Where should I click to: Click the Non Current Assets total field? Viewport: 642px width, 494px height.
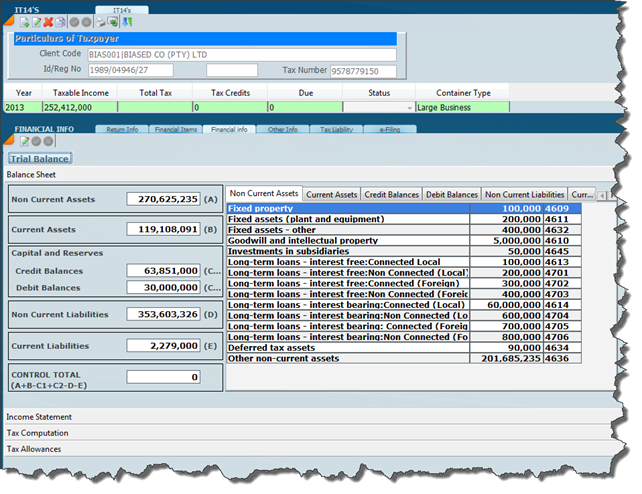(x=163, y=199)
